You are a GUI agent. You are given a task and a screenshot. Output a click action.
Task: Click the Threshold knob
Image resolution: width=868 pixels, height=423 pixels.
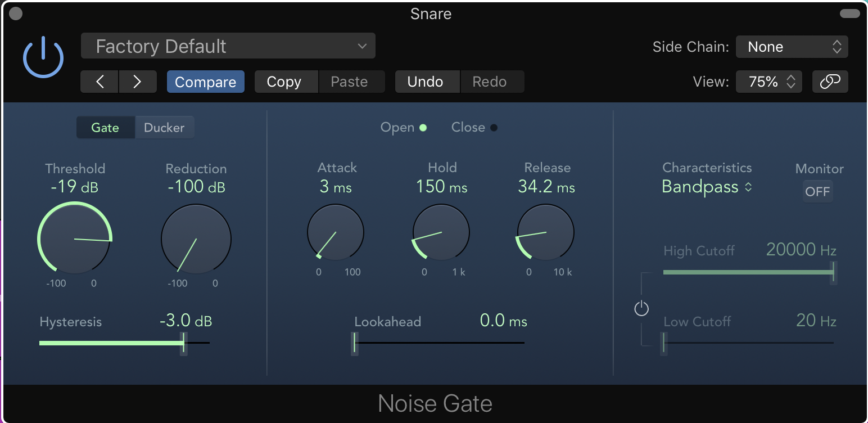click(75, 238)
